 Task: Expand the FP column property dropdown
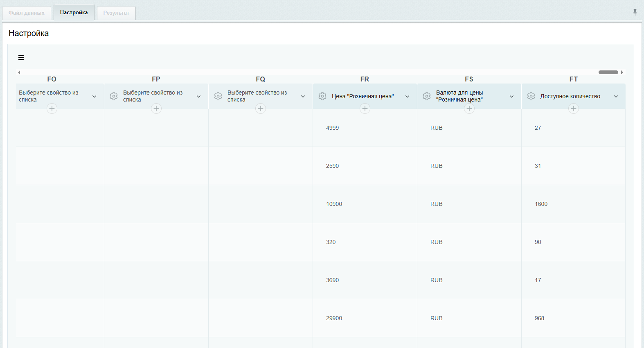tap(198, 97)
